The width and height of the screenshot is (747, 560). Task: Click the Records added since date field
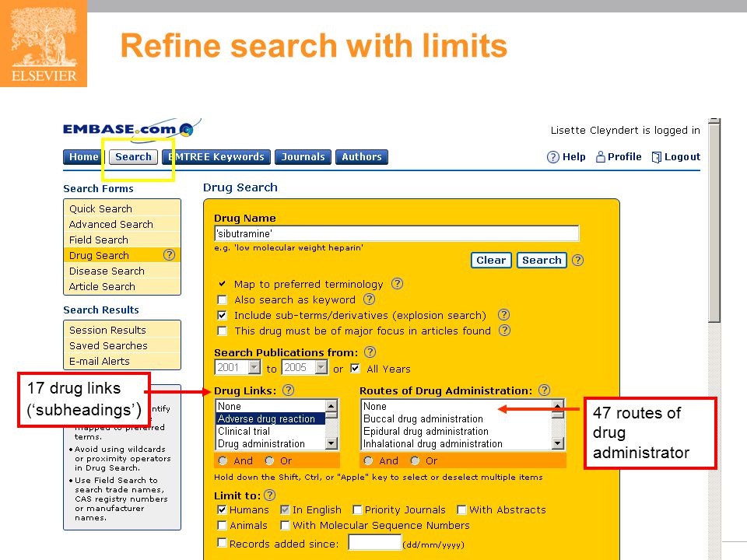tap(374, 542)
